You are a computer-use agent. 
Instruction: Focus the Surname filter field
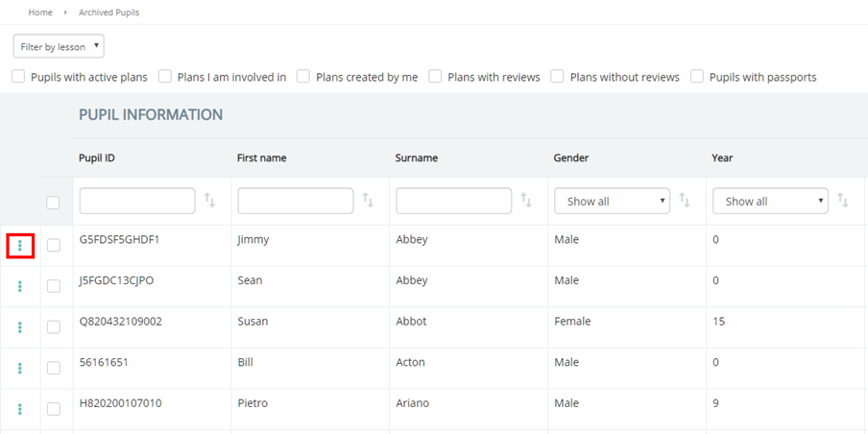pyautogui.click(x=454, y=201)
